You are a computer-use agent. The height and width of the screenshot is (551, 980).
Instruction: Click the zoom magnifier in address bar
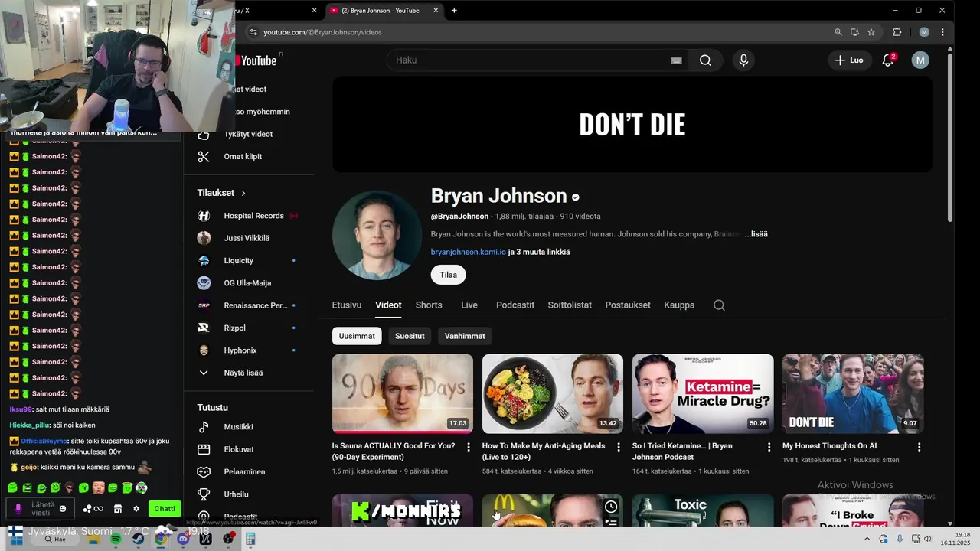[838, 32]
